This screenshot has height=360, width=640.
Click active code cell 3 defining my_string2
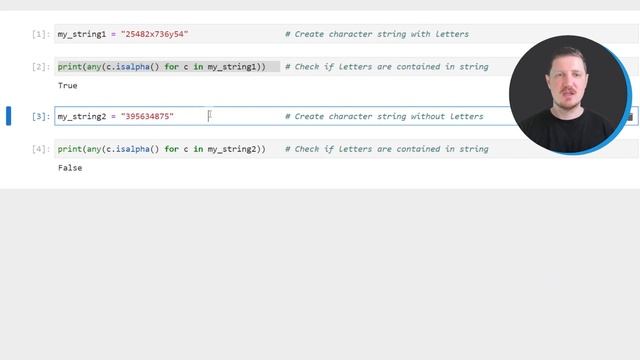[346, 116]
